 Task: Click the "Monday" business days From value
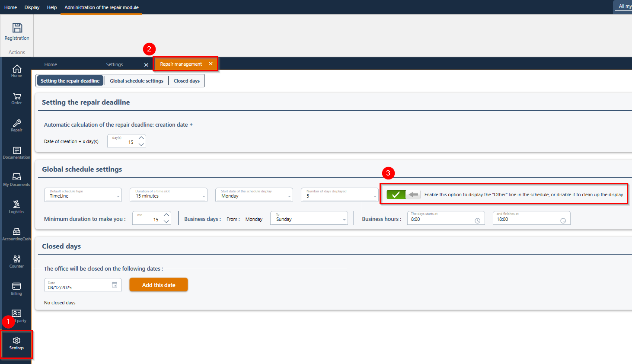pyautogui.click(x=254, y=219)
